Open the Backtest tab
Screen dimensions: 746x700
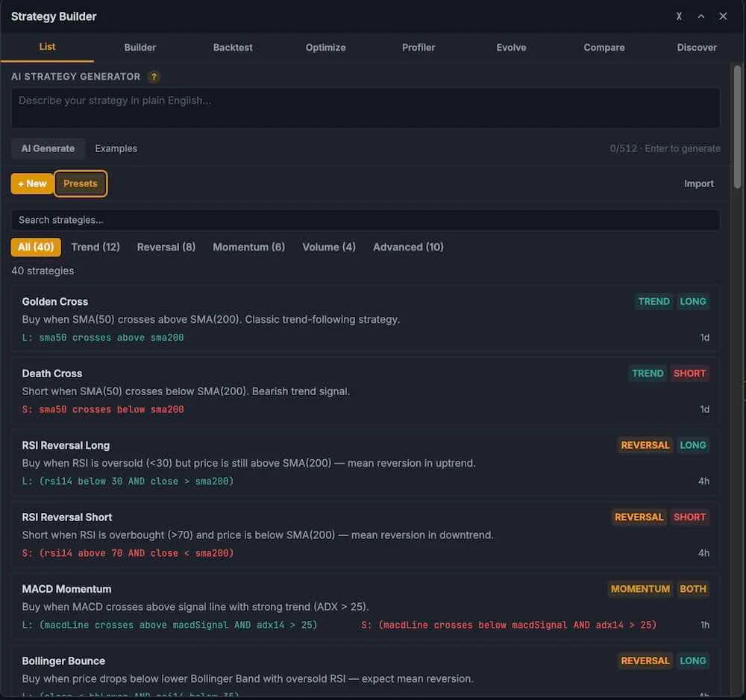pyautogui.click(x=233, y=48)
